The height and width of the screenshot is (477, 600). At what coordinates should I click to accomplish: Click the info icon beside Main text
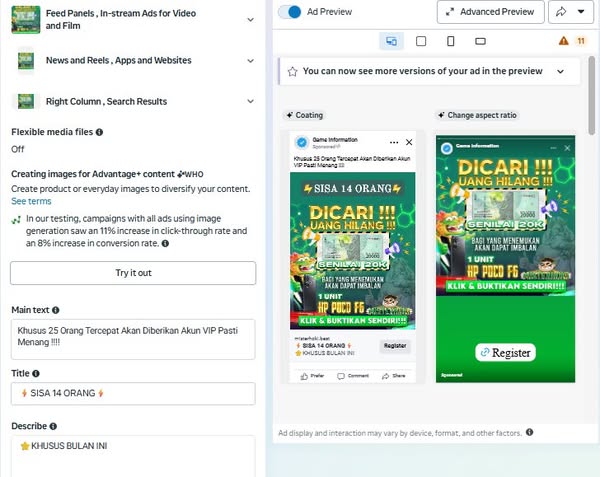tap(55, 310)
